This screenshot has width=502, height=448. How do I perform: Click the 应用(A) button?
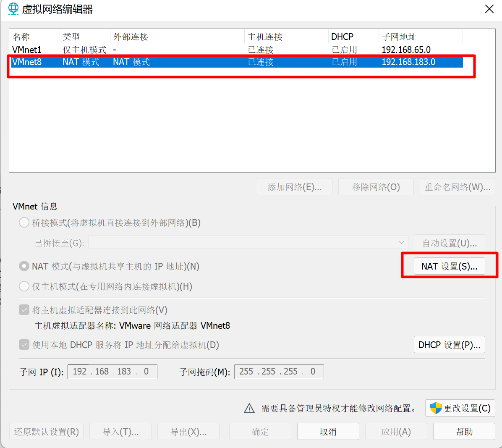point(396,432)
